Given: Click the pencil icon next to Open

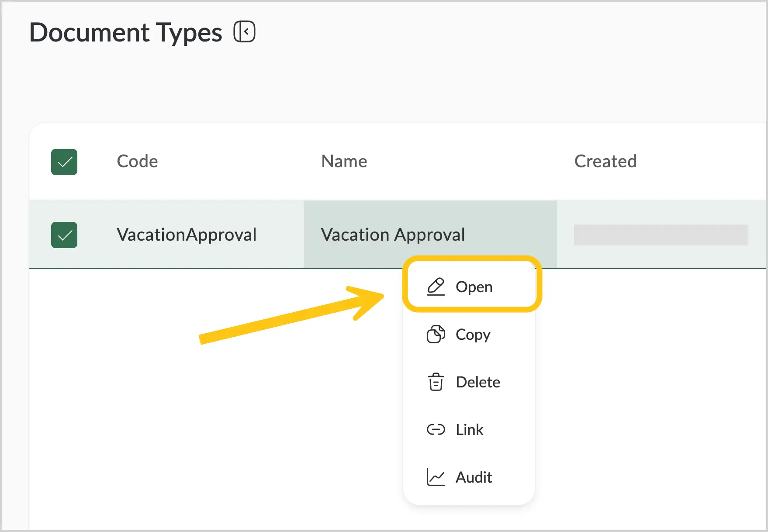Looking at the screenshot, I should point(436,287).
